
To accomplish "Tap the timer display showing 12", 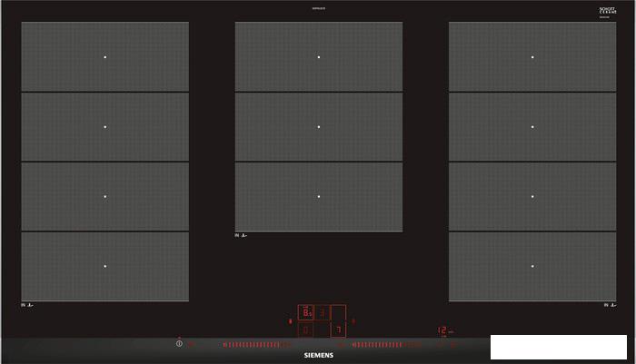I will tap(442, 331).
